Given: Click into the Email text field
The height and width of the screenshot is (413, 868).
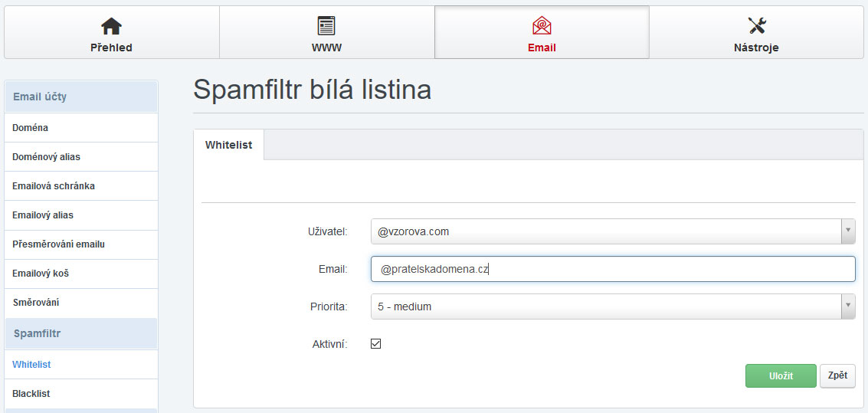Looking at the screenshot, I should tap(613, 269).
